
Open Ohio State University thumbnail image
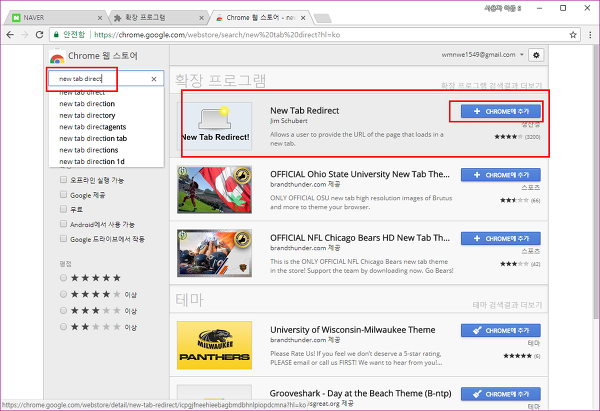point(214,189)
